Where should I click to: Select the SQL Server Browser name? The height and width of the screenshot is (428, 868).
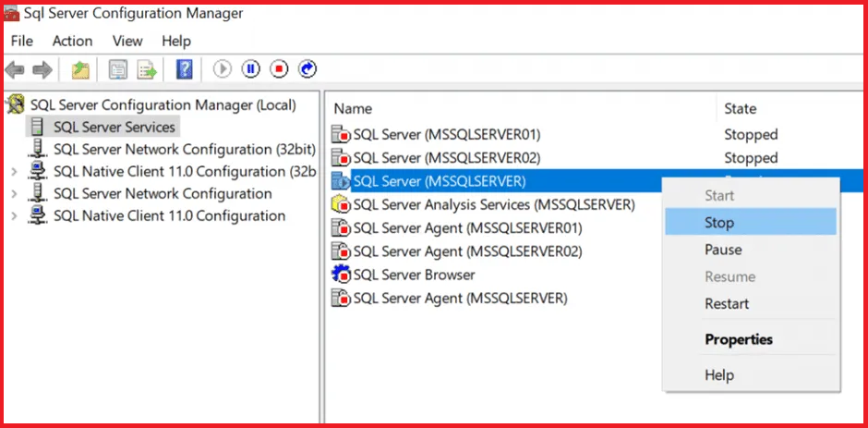pos(414,275)
